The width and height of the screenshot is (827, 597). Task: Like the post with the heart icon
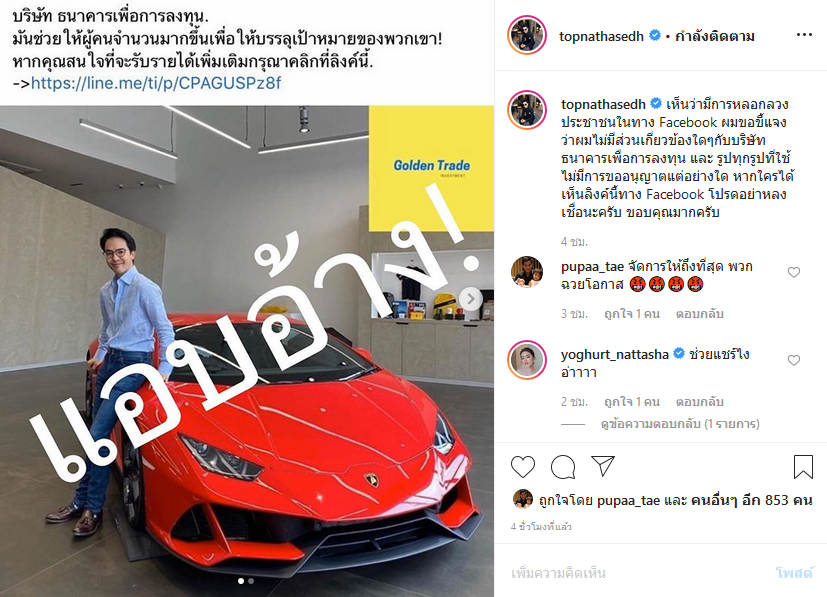tap(523, 467)
